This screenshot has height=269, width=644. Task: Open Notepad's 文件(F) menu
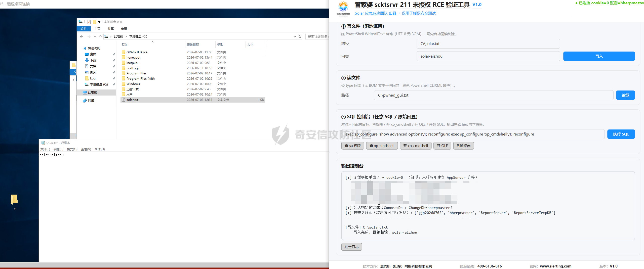click(x=45, y=149)
